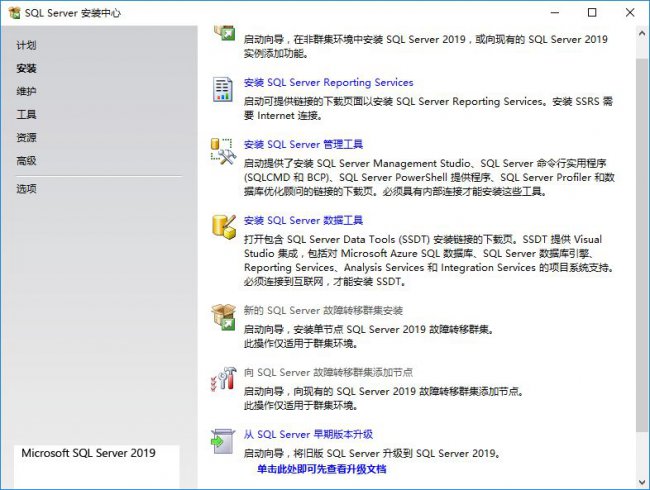Click the partially visible standalone installation icon at top
The width and height of the screenshot is (650, 490).
[x=224, y=33]
